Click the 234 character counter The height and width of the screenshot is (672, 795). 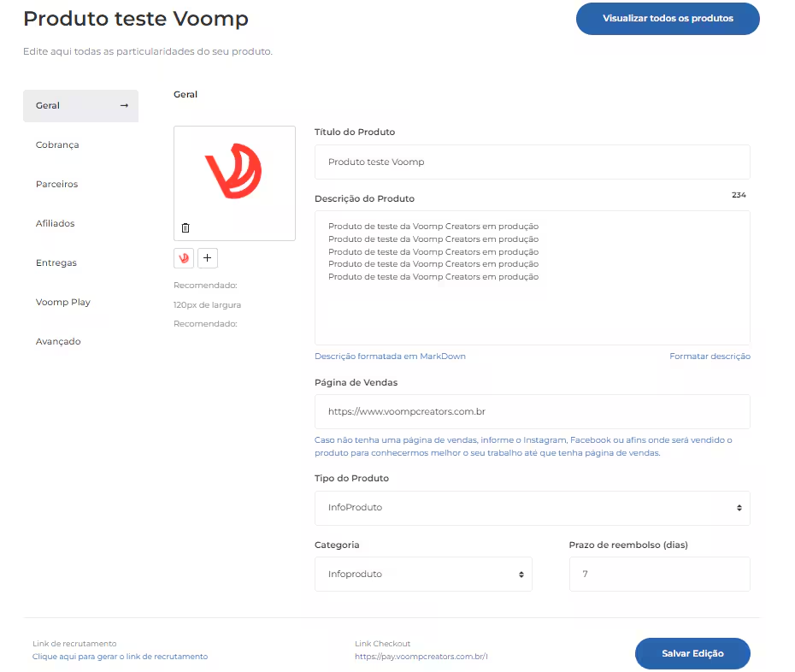tap(739, 195)
